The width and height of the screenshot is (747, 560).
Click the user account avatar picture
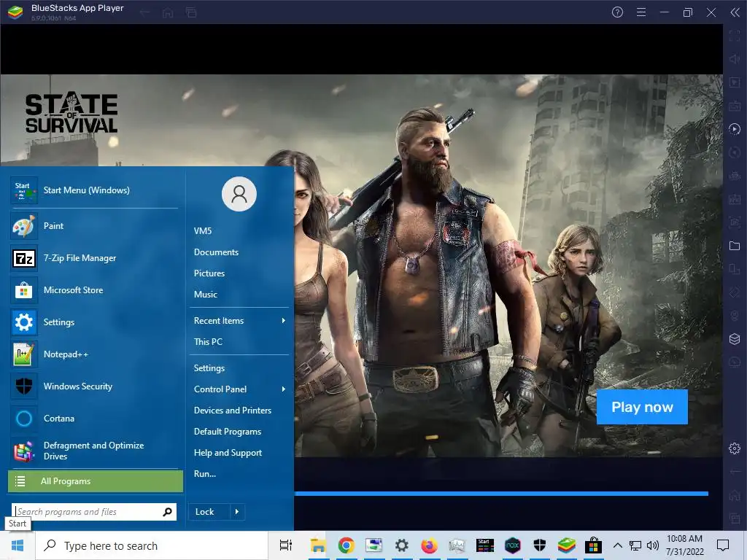pyautogui.click(x=239, y=194)
